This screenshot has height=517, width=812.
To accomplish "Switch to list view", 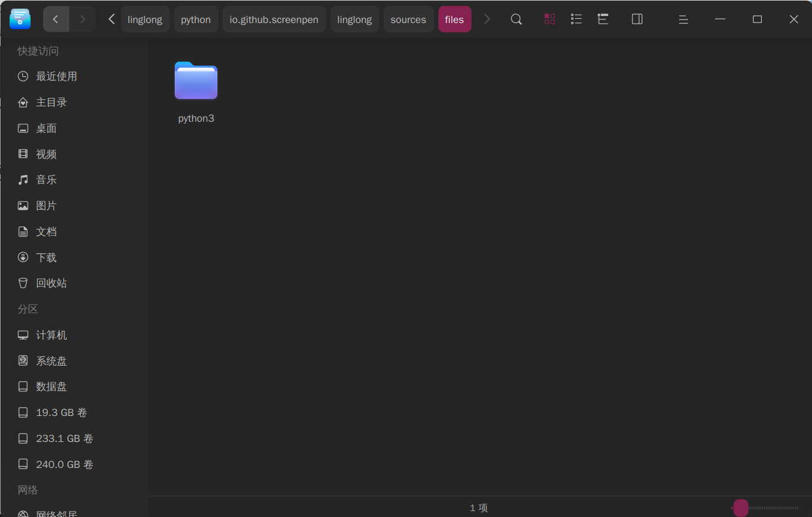I will [576, 19].
